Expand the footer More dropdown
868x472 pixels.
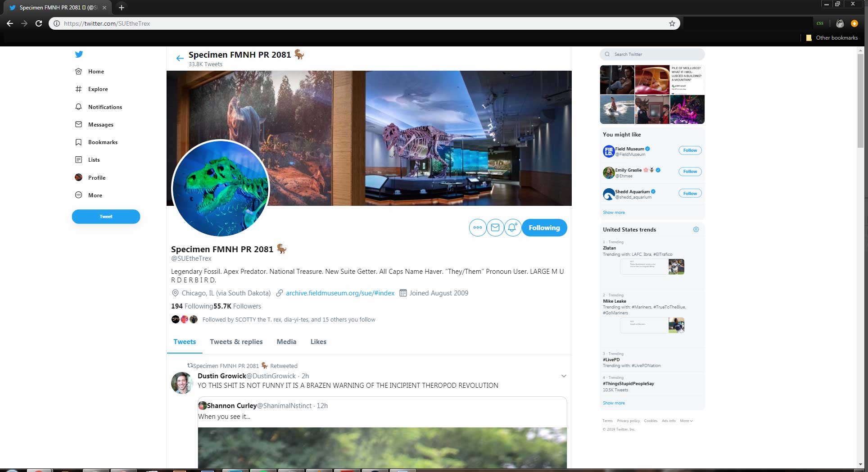tap(686, 421)
